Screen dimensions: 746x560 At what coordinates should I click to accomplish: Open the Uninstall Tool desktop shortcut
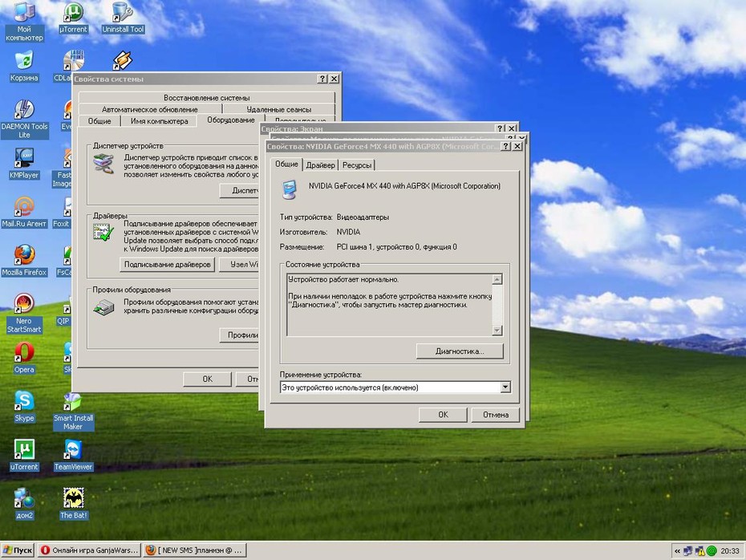[x=123, y=18]
